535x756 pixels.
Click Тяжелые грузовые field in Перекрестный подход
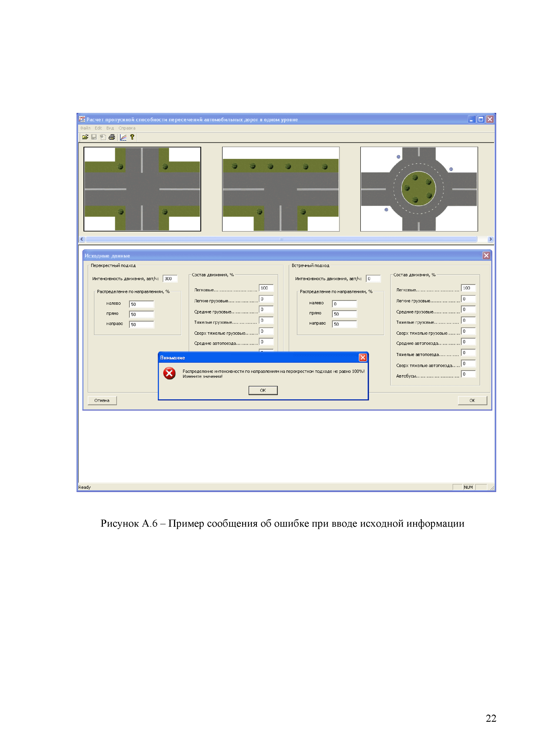click(266, 320)
